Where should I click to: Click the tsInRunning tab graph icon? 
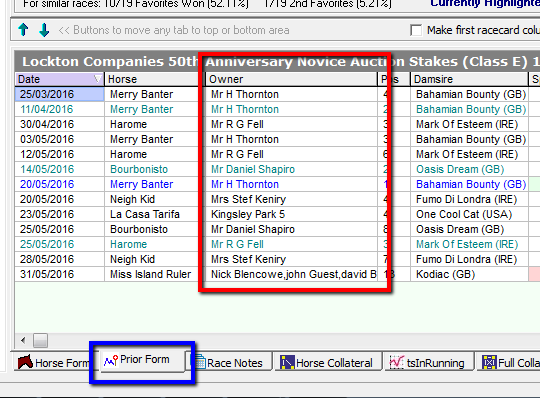[x=397, y=363]
